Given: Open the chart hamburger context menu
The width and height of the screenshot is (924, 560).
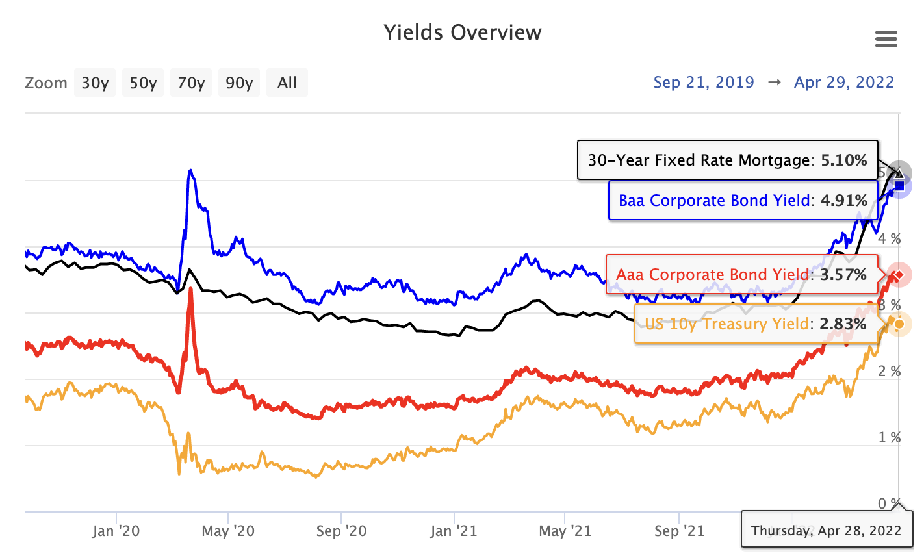Looking at the screenshot, I should click(x=886, y=39).
